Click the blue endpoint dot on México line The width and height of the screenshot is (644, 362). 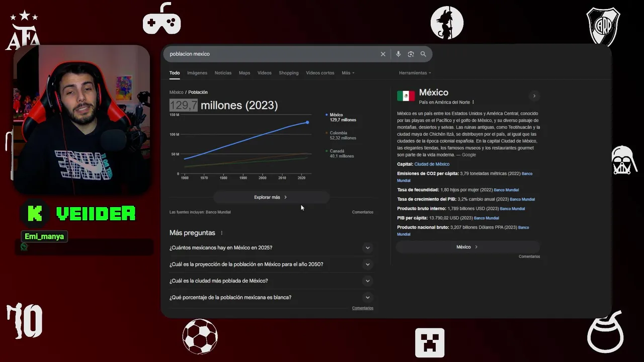pyautogui.click(x=307, y=122)
